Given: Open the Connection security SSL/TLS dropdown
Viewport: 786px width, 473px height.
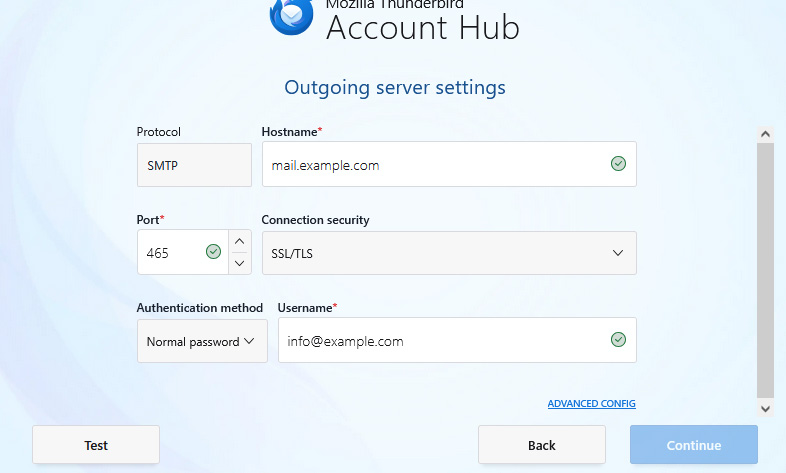Looking at the screenshot, I should point(448,253).
